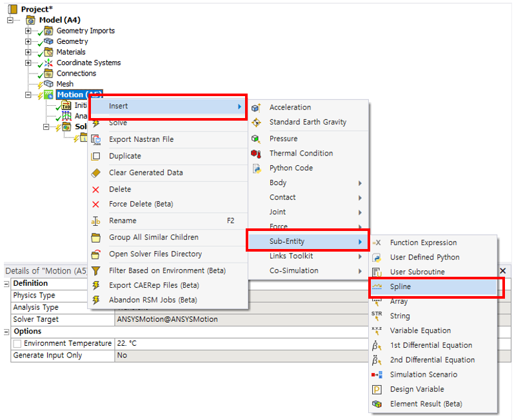Screen dimensions: 514x420
Task: Click the Standard Earth Gravity icon
Action: point(256,122)
